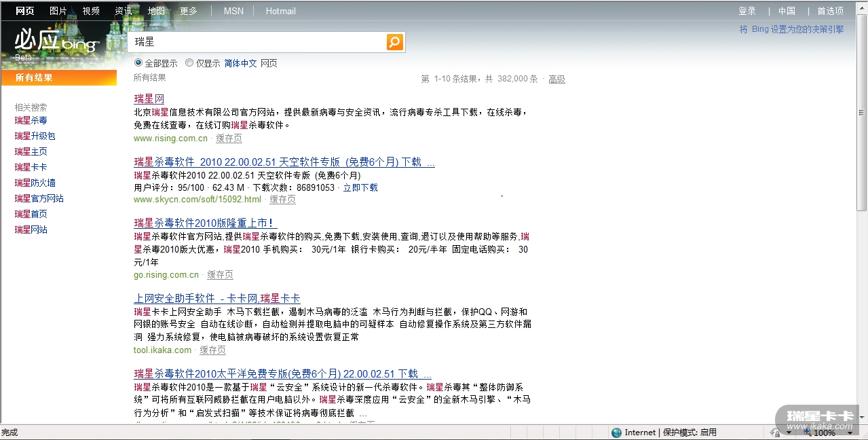868x440 pixels.
Task: Switch to the 图片 tab
Action: pyautogui.click(x=58, y=11)
